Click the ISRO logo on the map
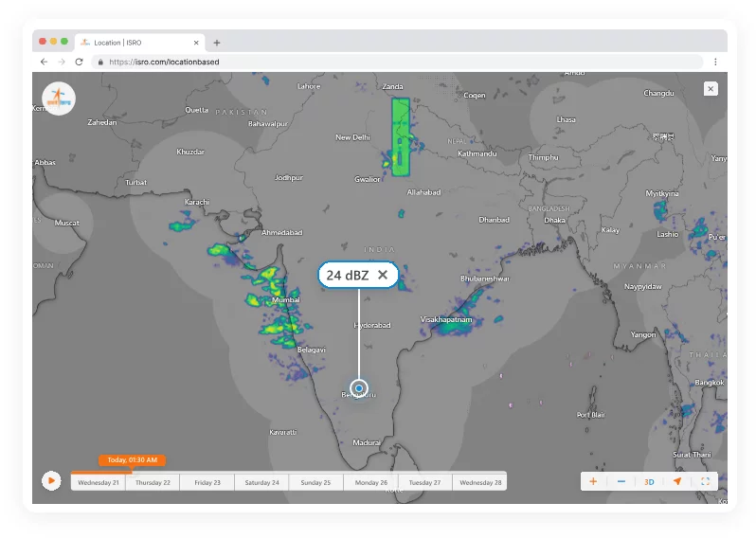 point(59,99)
